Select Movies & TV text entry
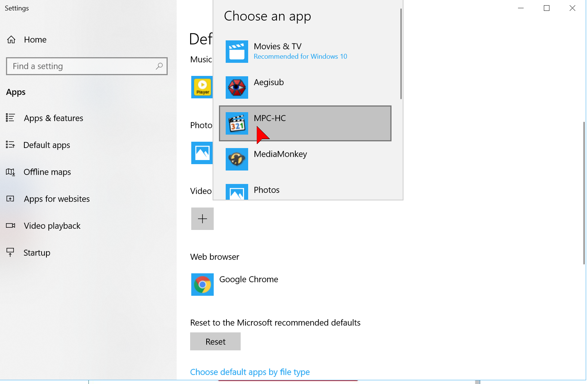 click(x=278, y=46)
